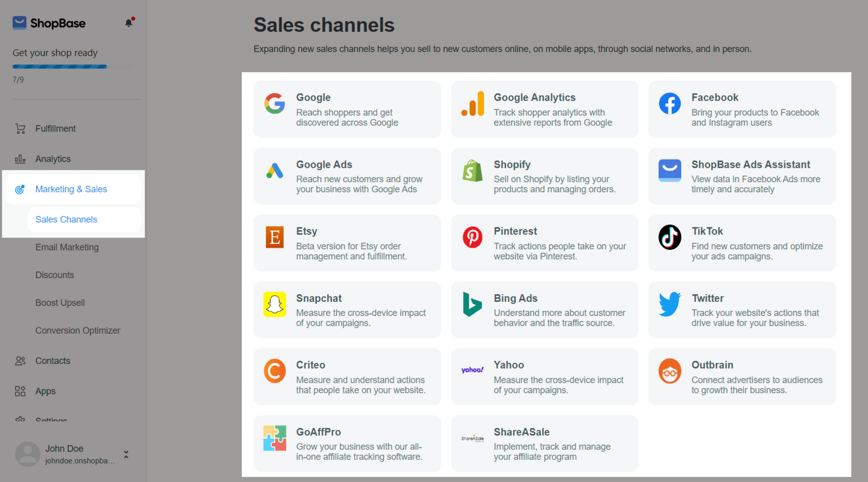The width and height of the screenshot is (868, 482).
Task: Open the Conversion Optimizer page
Action: click(x=78, y=331)
